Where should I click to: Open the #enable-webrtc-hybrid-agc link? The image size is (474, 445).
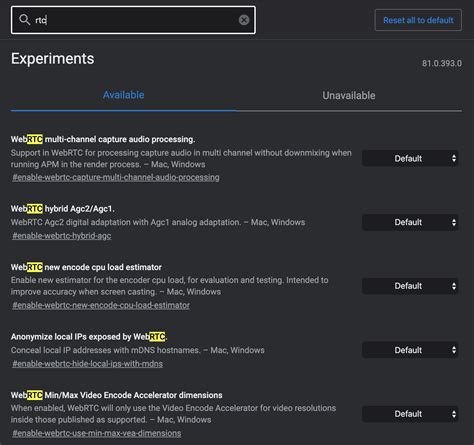click(x=62, y=236)
